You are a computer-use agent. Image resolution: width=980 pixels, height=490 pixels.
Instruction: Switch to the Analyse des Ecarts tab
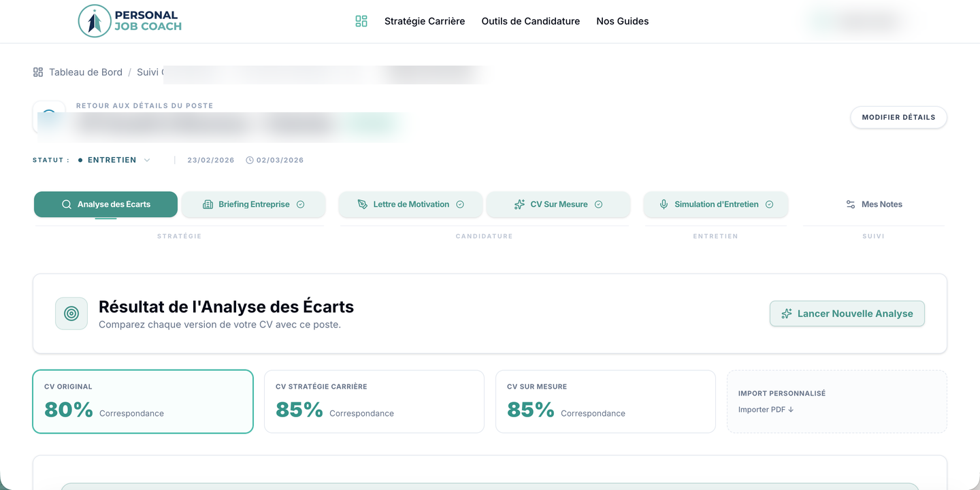pos(106,204)
